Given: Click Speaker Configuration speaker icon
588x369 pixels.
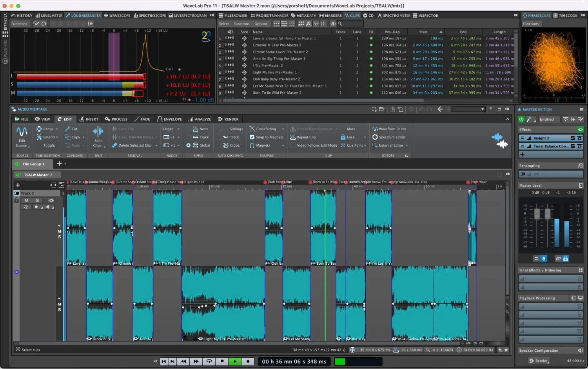Looking at the screenshot, I should (581, 351).
